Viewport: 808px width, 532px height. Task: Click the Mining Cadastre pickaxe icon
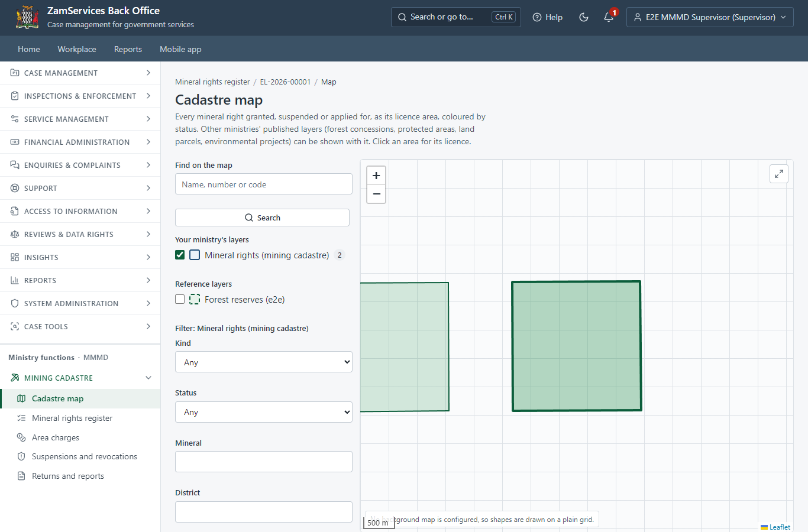tap(15, 378)
